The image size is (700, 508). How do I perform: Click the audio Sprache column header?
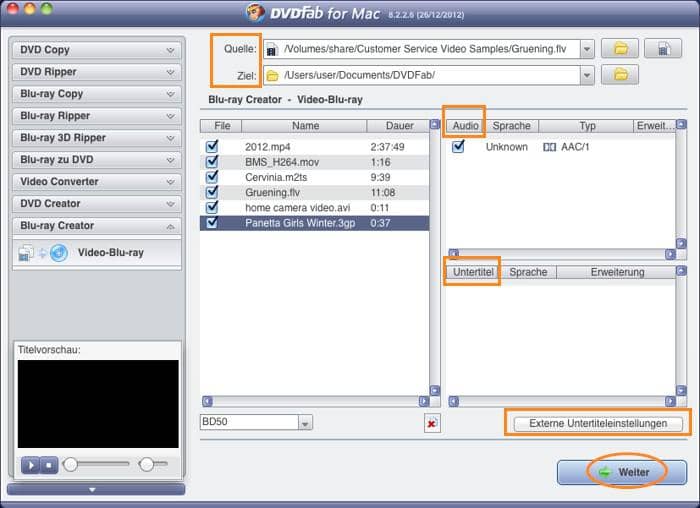(x=512, y=126)
